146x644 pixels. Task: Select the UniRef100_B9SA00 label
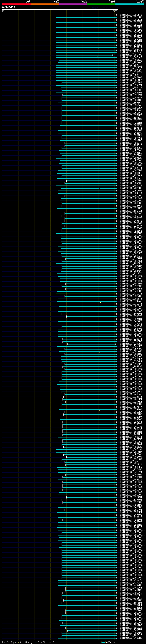click(x=131, y=55)
